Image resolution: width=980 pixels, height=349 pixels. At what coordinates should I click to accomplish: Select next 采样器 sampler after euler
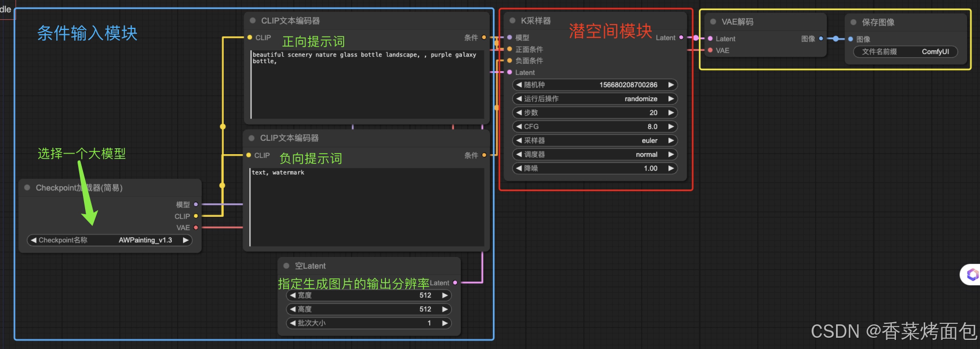pyautogui.click(x=671, y=140)
